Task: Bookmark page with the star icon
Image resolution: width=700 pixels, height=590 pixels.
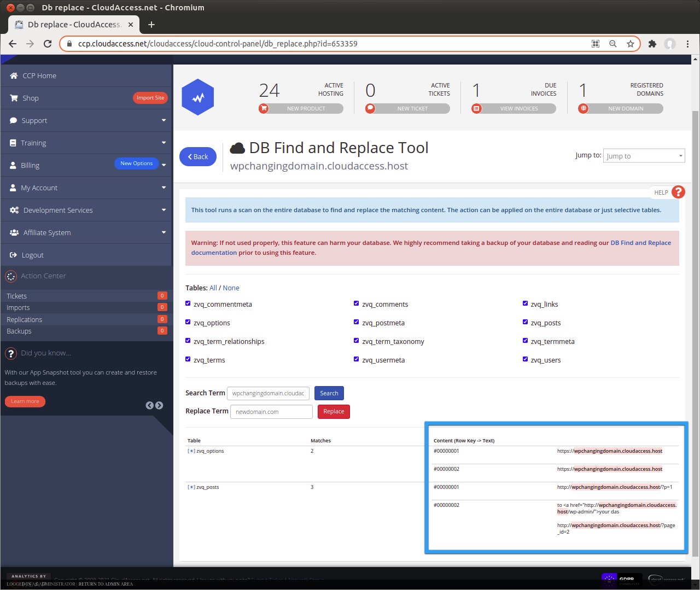Action: 631,44
